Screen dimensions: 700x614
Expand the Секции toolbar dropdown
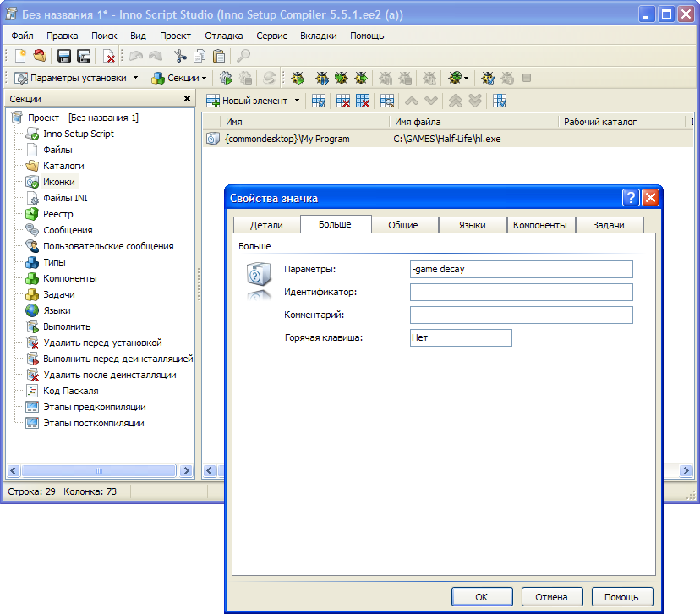pyautogui.click(x=205, y=78)
